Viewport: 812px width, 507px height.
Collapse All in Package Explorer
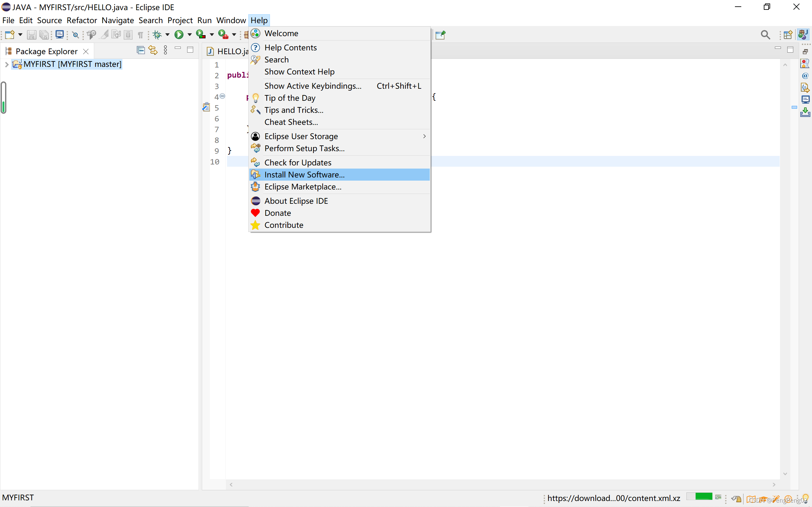click(141, 51)
